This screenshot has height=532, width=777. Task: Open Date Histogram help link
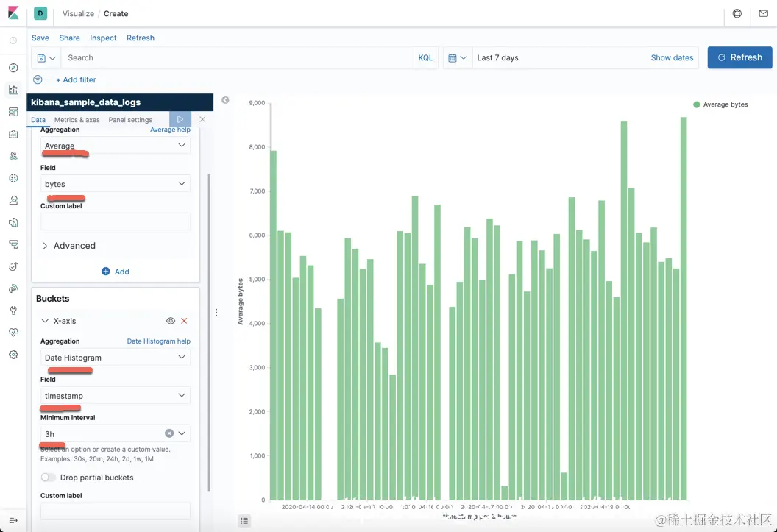159,341
